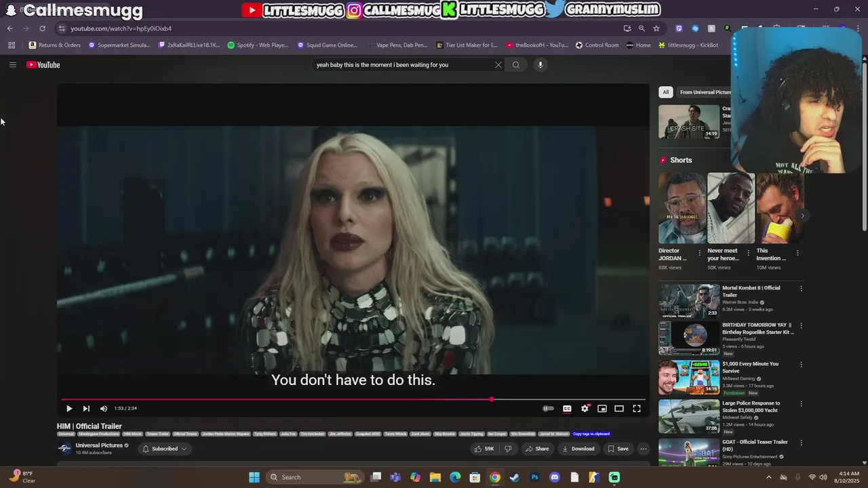The height and width of the screenshot is (488, 868).
Task: Mute the video player volume
Action: pos(104,409)
